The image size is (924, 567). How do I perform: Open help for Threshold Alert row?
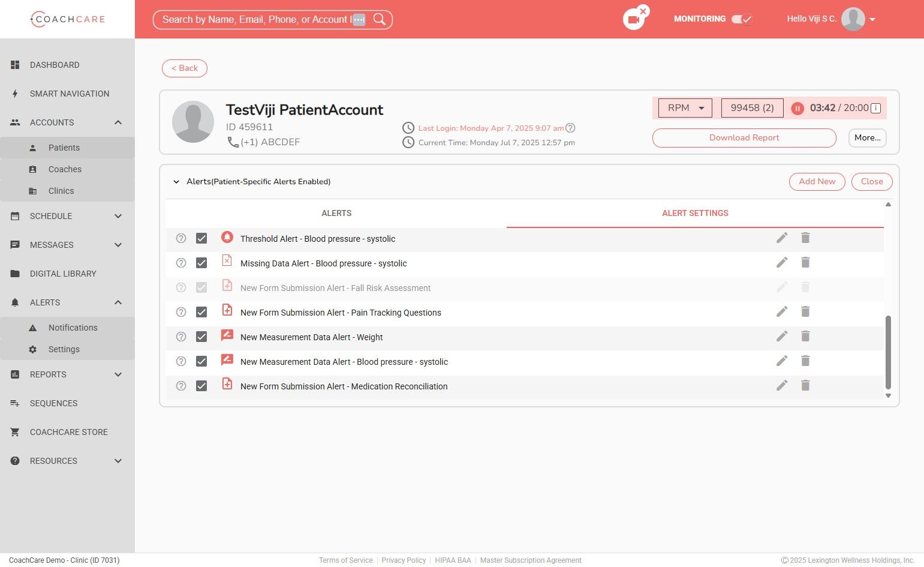click(181, 238)
